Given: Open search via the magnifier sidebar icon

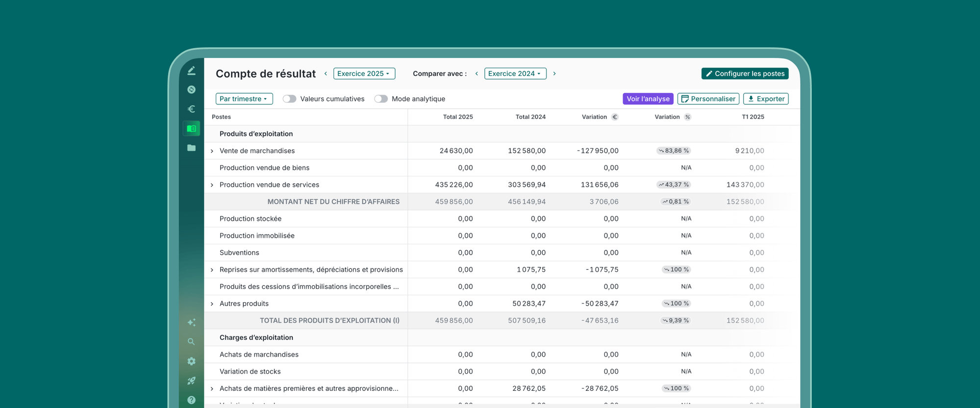Looking at the screenshot, I should pos(191,342).
